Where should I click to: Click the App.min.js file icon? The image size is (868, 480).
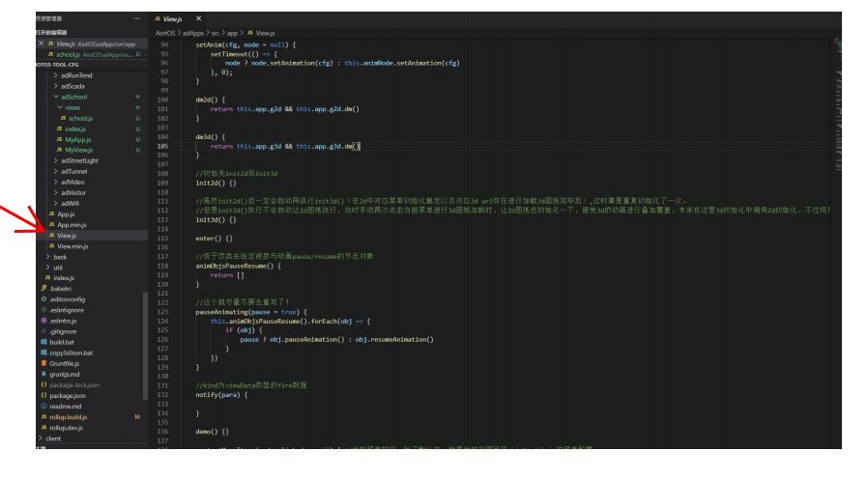(x=51, y=224)
